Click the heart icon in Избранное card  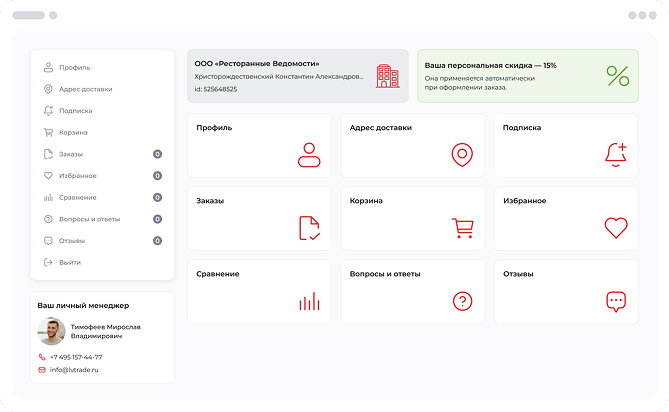(616, 228)
